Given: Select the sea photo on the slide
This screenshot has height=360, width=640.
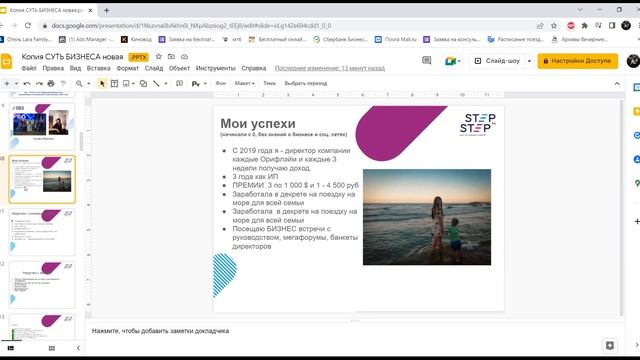Looking at the screenshot, I should (427, 217).
